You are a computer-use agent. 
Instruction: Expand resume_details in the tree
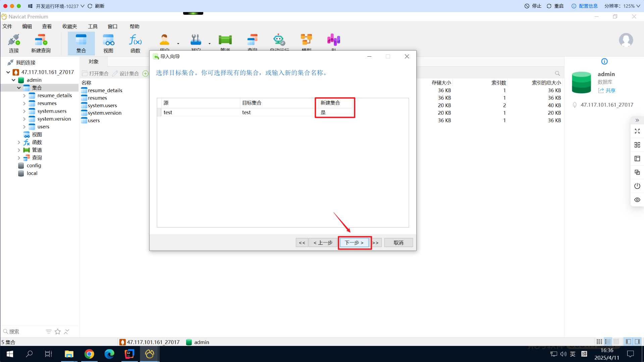coord(24,96)
